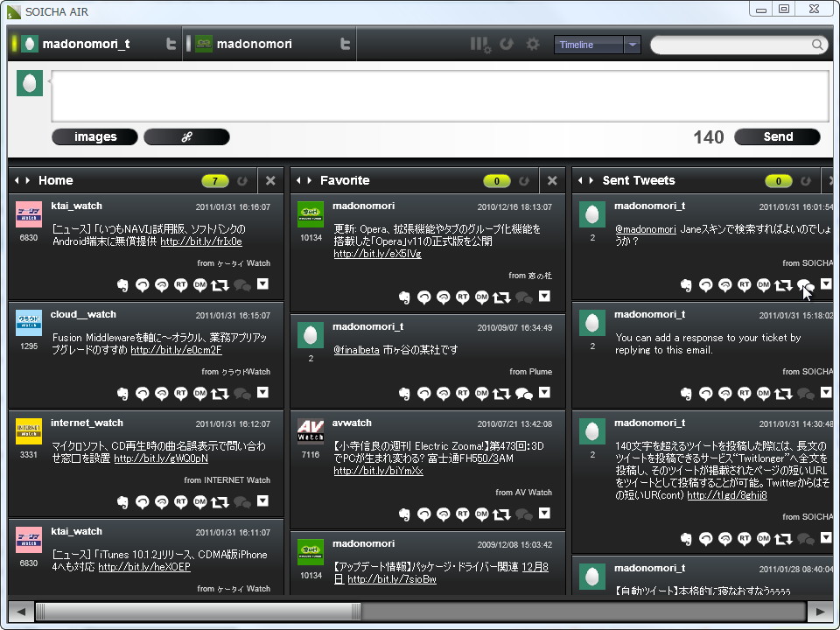Show conversation for the @finalbeta tweet
The image size is (840, 630).
(x=524, y=395)
